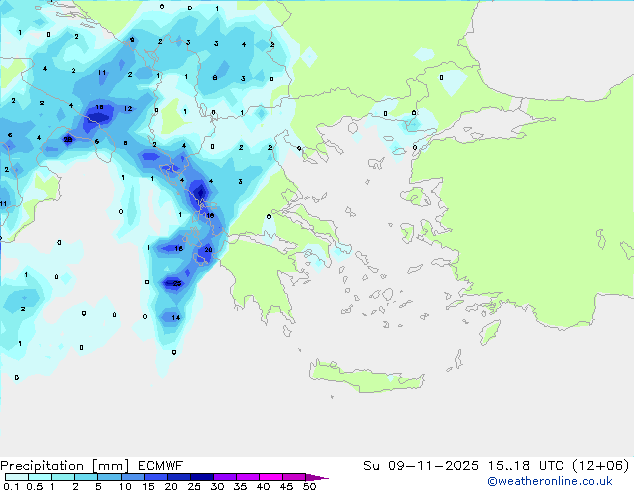Click the "28" precipitation value on the map
This screenshot has height=490, width=634.
click(x=68, y=139)
